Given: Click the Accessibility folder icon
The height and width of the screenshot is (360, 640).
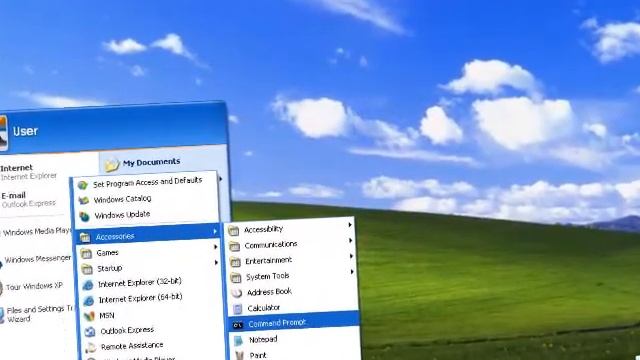Looking at the screenshot, I should pyautogui.click(x=233, y=231).
